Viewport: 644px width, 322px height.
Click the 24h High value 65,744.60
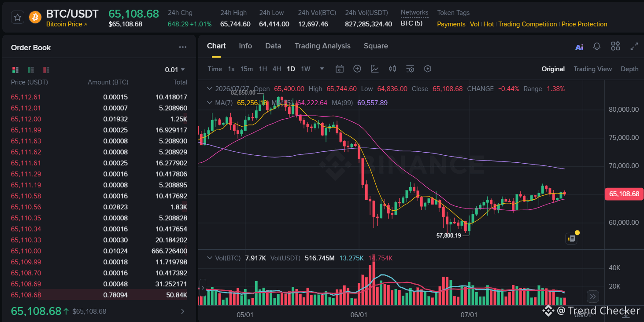235,24
